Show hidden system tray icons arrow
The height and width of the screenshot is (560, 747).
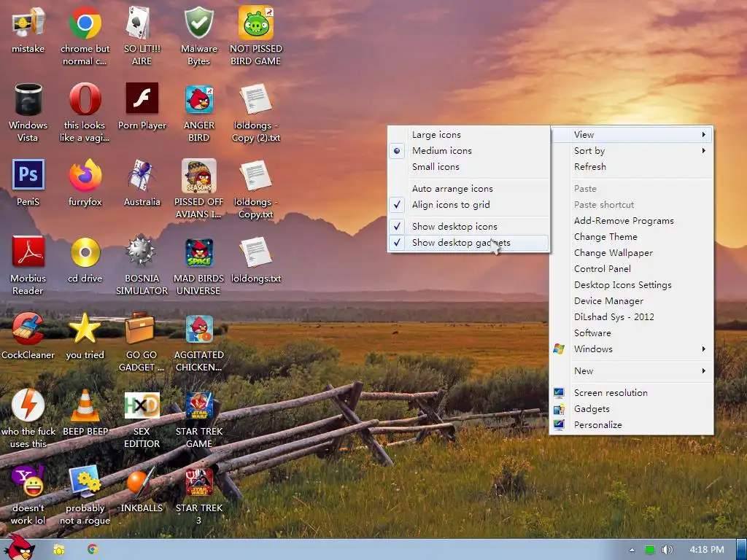click(632, 550)
